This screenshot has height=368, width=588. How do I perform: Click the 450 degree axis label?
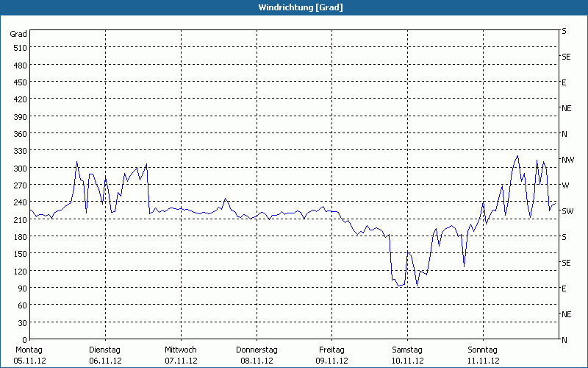tap(21, 82)
